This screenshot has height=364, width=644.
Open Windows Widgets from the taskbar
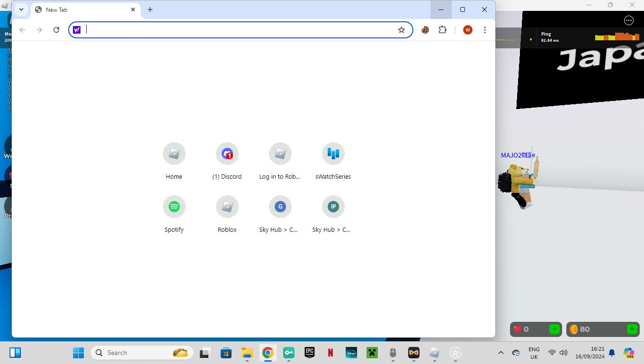[15, 353]
